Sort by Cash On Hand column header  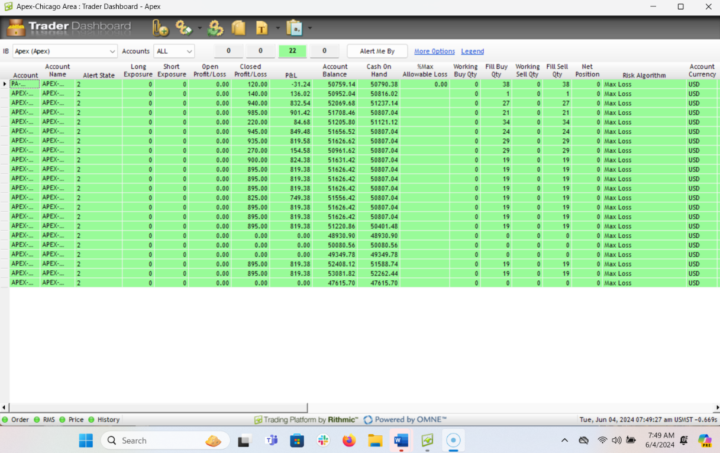[379, 70]
